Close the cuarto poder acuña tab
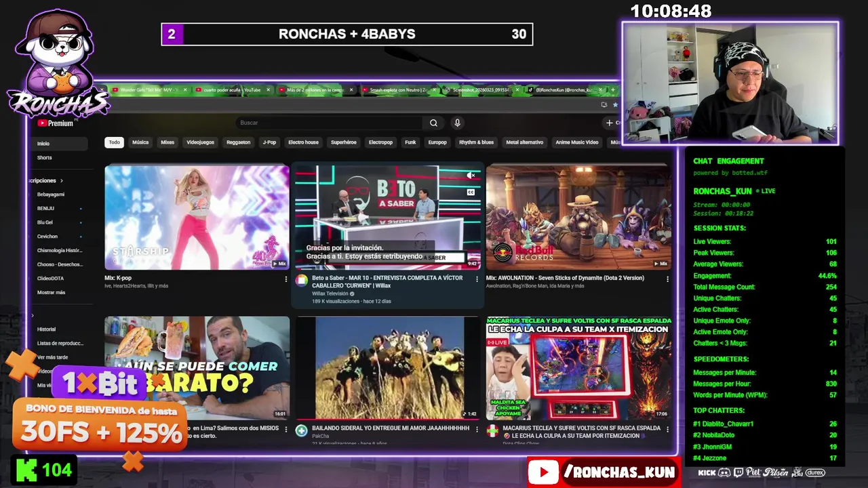868x488 pixels. [x=268, y=89]
